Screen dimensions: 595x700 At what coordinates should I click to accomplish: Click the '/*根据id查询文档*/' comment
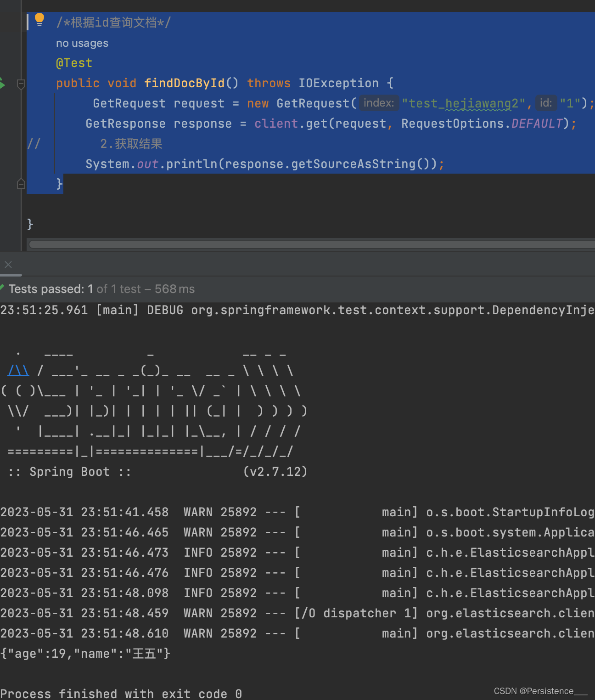click(x=113, y=23)
